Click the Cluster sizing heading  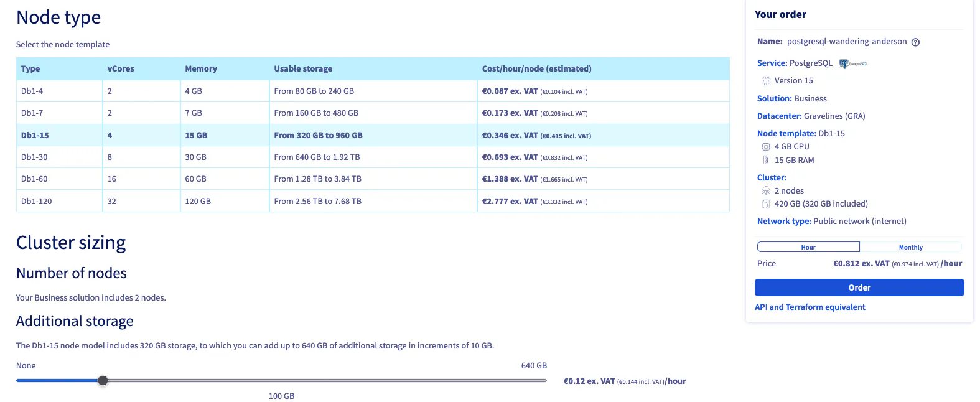[x=71, y=243]
